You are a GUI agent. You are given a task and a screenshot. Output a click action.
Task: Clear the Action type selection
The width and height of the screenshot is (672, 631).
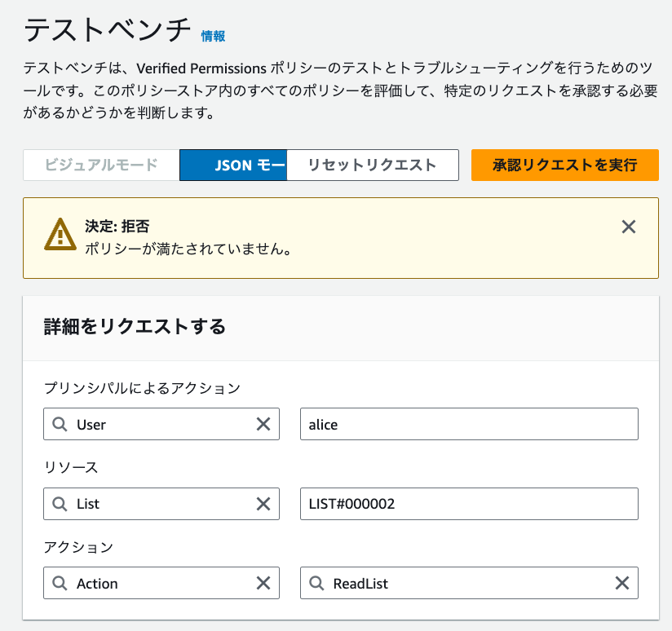[263, 583]
